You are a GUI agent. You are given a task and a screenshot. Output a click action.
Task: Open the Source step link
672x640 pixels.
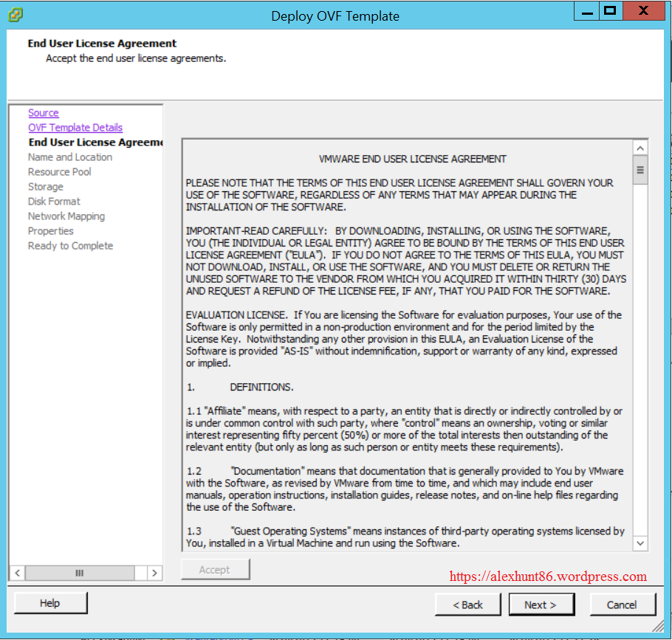click(x=44, y=113)
